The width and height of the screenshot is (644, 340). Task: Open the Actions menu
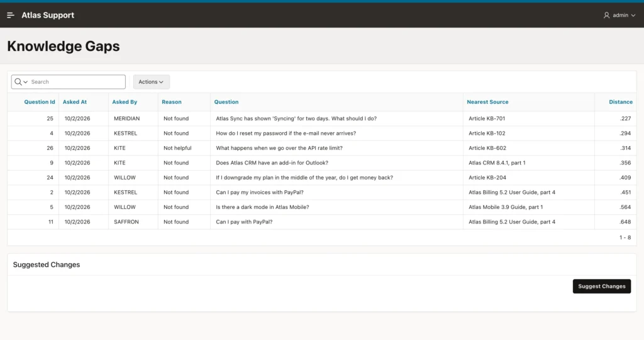click(x=151, y=82)
